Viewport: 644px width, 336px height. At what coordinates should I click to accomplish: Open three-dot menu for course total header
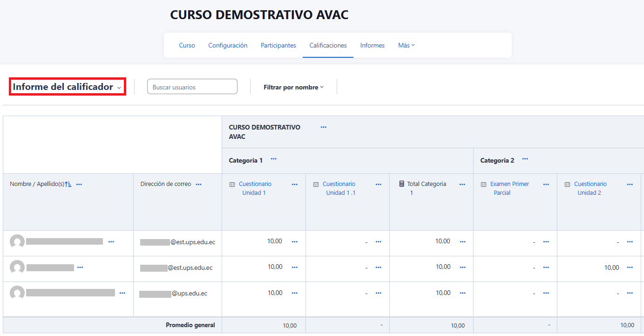click(324, 127)
